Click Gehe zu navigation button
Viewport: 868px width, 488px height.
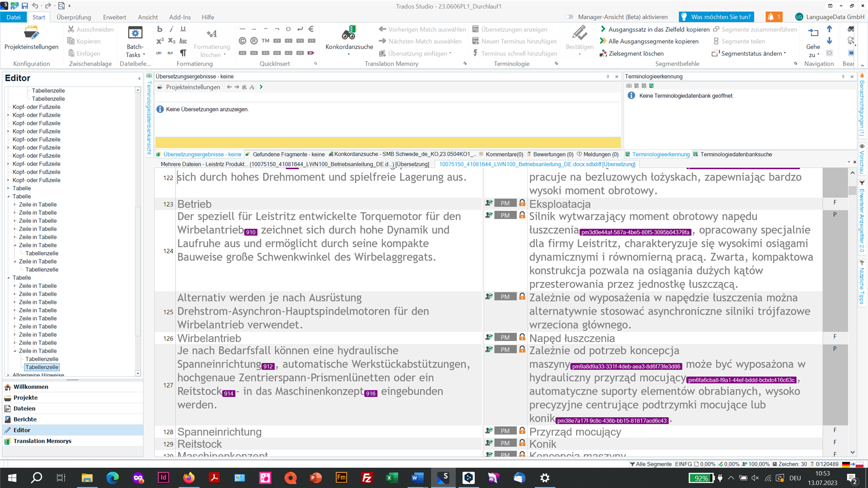click(x=813, y=42)
